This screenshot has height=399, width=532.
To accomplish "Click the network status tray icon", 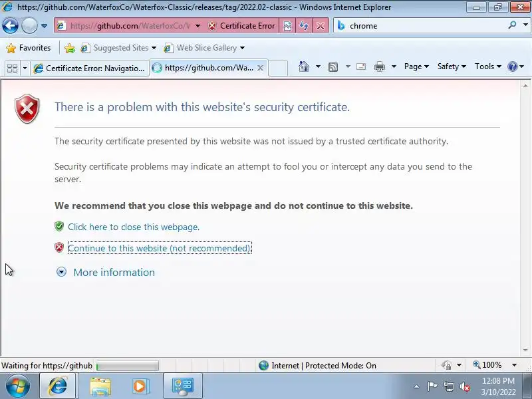I will tap(449, 386).
